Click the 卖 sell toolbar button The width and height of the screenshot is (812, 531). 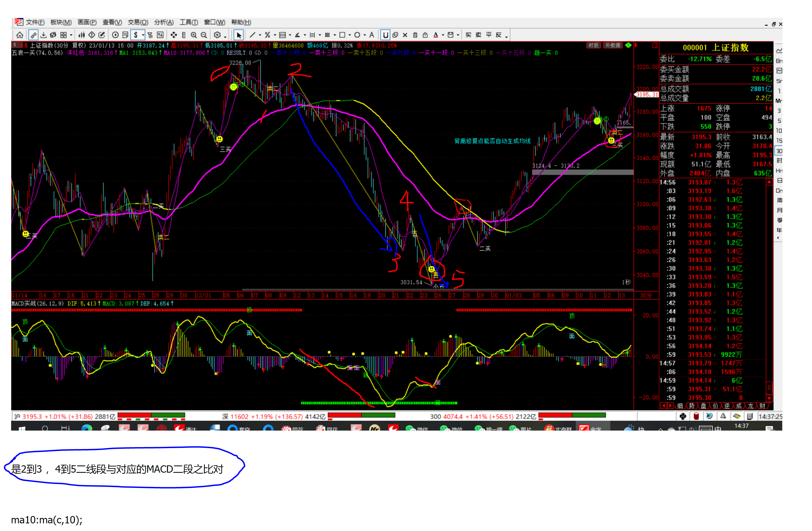point(479,35)
